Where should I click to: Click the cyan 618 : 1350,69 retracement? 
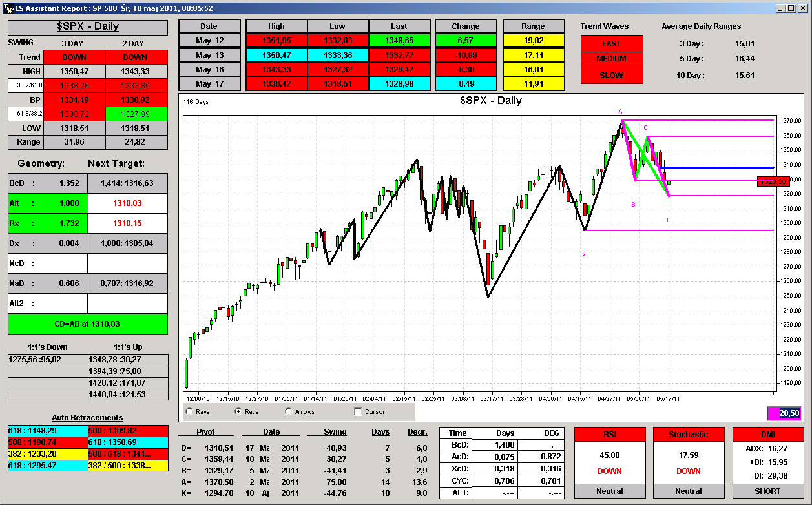127,442
